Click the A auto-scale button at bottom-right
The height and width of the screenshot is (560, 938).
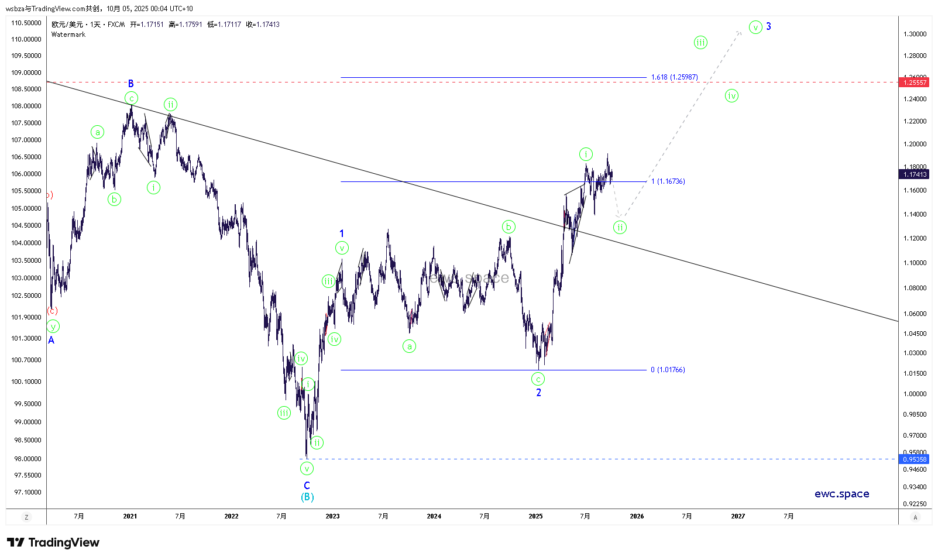(915, 517)
